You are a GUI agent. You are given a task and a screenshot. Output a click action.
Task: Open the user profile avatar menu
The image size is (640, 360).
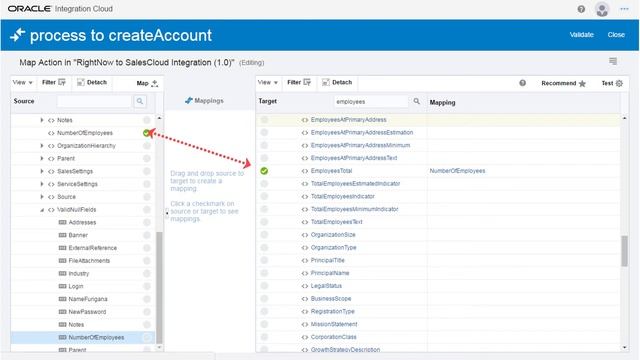(602, 9)
